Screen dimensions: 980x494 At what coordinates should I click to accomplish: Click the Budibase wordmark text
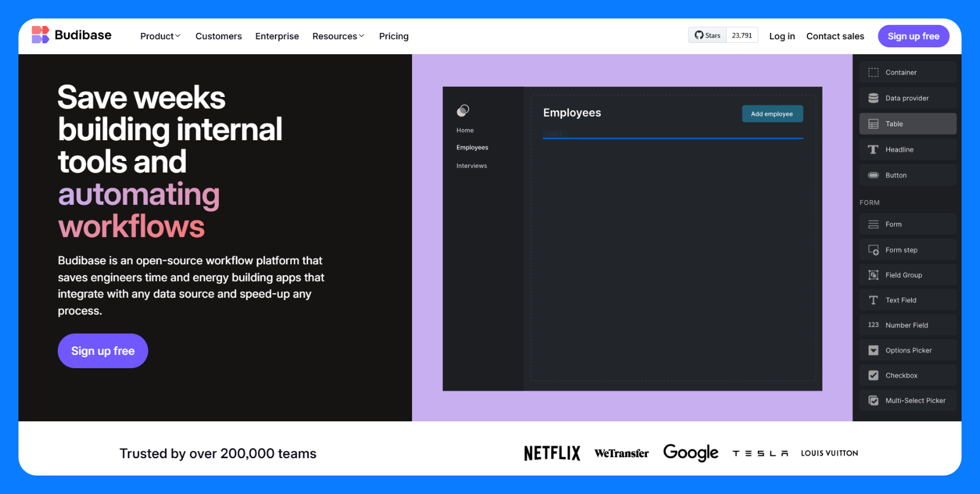coord(83,35)
